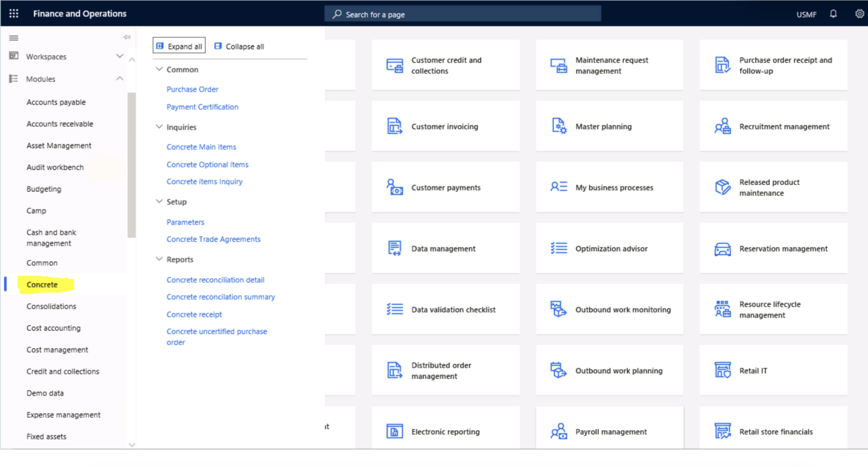This screenshot has width=868, height=467.
Task: Click the Collapse all button
Action: pos(239,46)
